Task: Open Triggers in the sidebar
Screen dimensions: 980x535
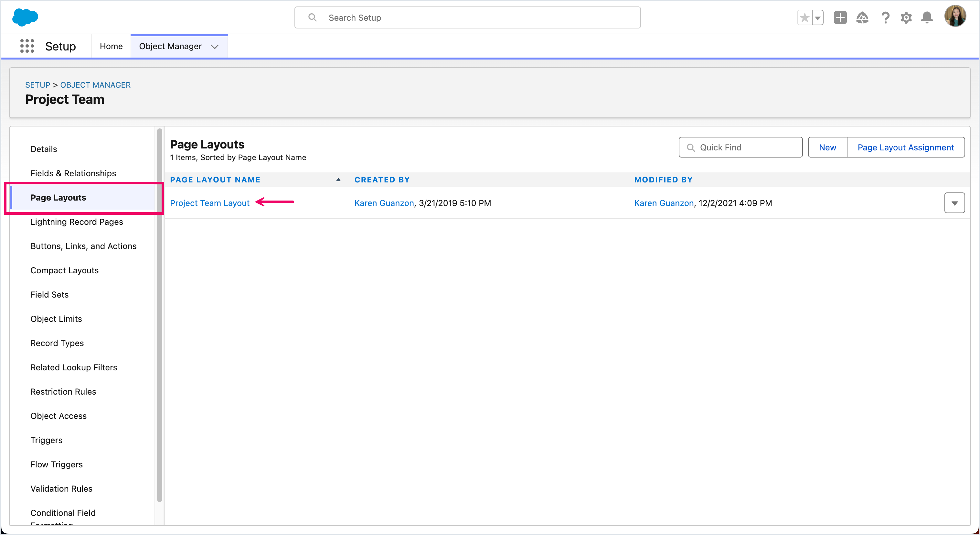Action: pos(47,441)
